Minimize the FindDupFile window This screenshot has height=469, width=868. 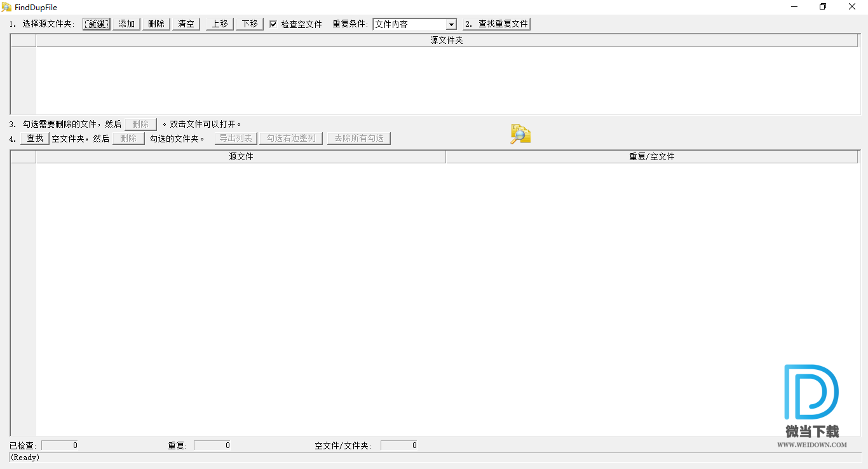pyautogui.click(x=794, y=7)
